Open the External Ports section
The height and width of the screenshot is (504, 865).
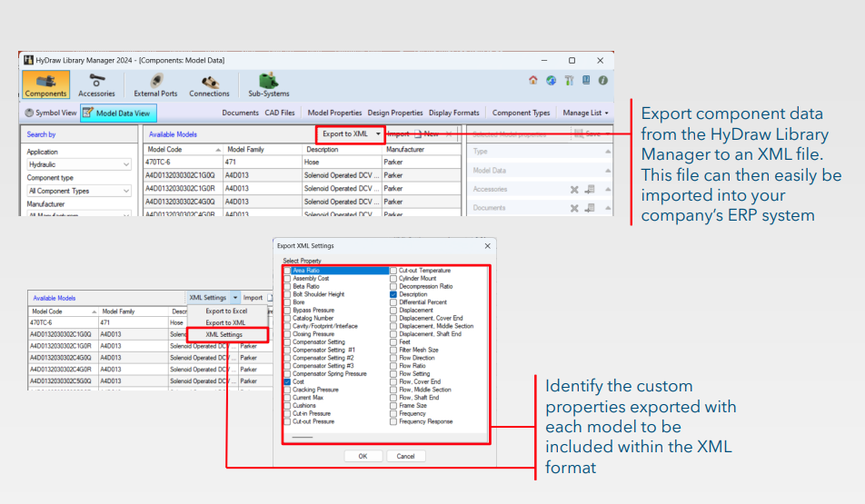pyautogui.click(x=155, y=85)
